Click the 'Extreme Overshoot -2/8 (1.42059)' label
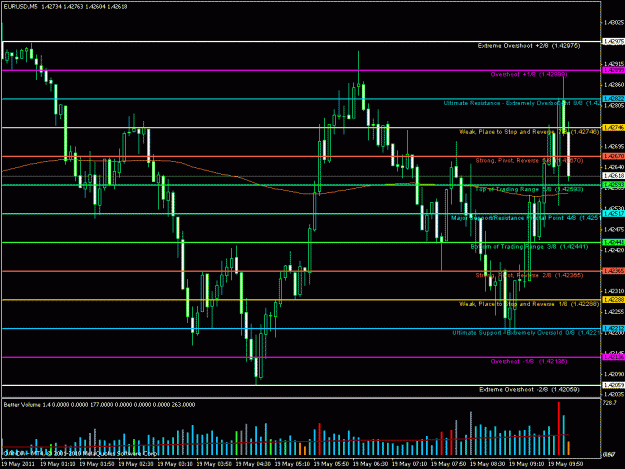The width and height of the screenshot is (625, 469). [529, 389]
